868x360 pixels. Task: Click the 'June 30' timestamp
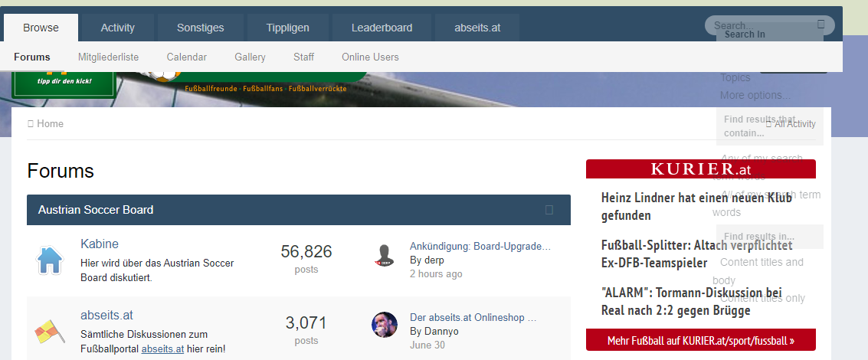coord(427,345)
